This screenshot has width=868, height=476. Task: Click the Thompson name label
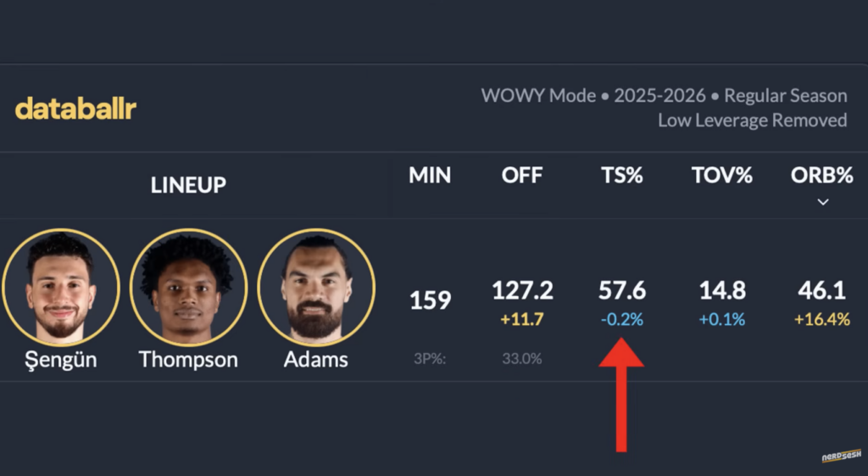pos(188,359)
